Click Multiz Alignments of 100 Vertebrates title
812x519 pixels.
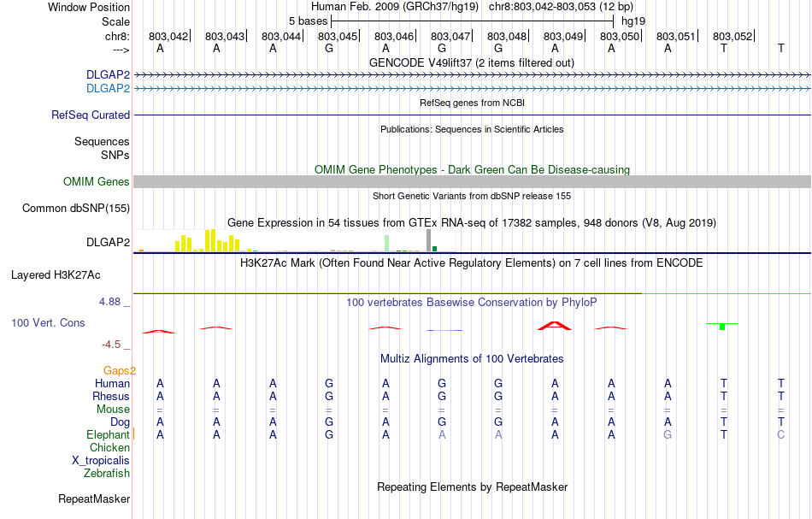[x=472, y=358]
